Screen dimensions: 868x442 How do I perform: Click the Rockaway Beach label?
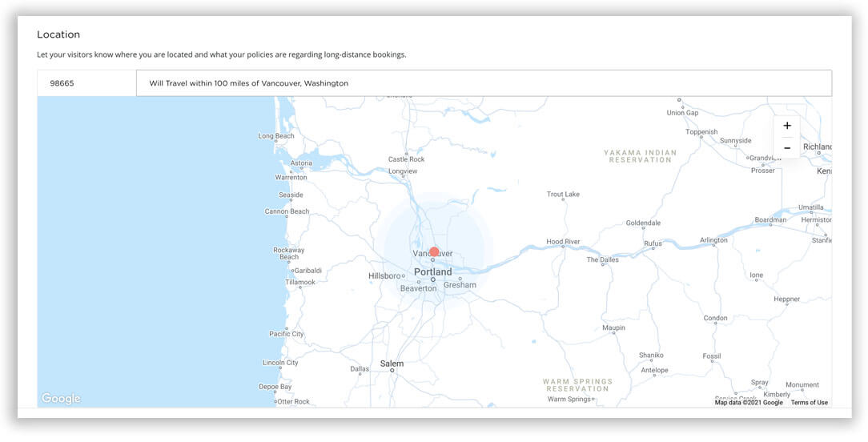click(289, 254)
